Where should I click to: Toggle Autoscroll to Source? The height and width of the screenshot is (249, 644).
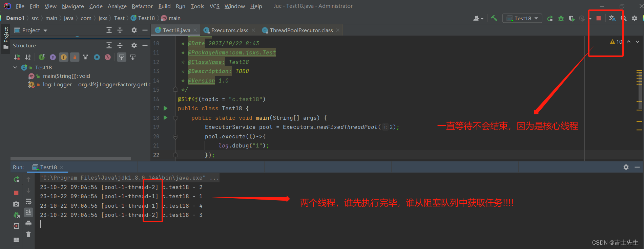(x=122, y=57)
